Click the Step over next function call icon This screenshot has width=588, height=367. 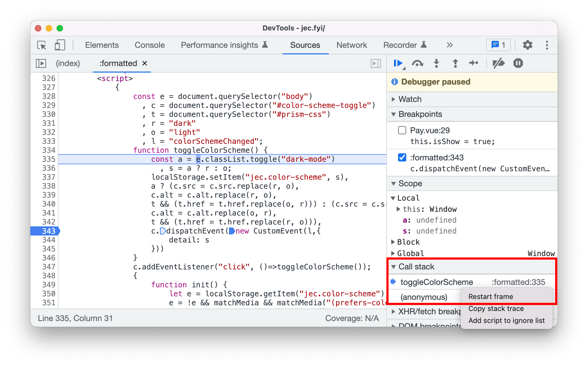click(418, 64)
